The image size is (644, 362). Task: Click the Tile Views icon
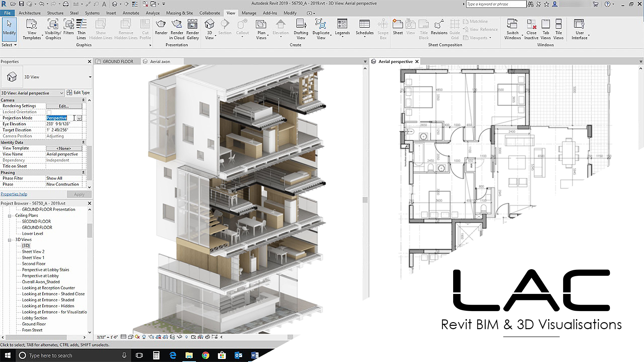tap(558, 24)
